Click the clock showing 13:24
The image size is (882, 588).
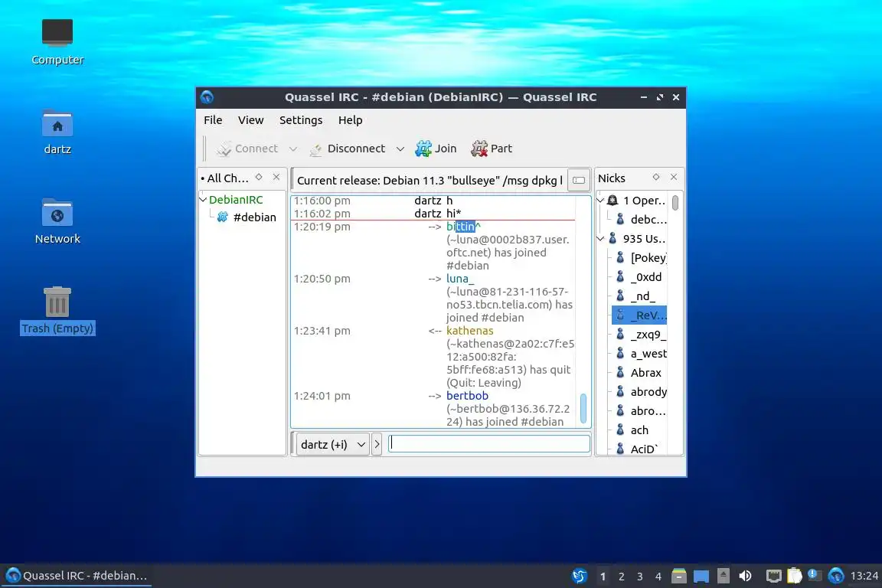(x=864, y=576)
